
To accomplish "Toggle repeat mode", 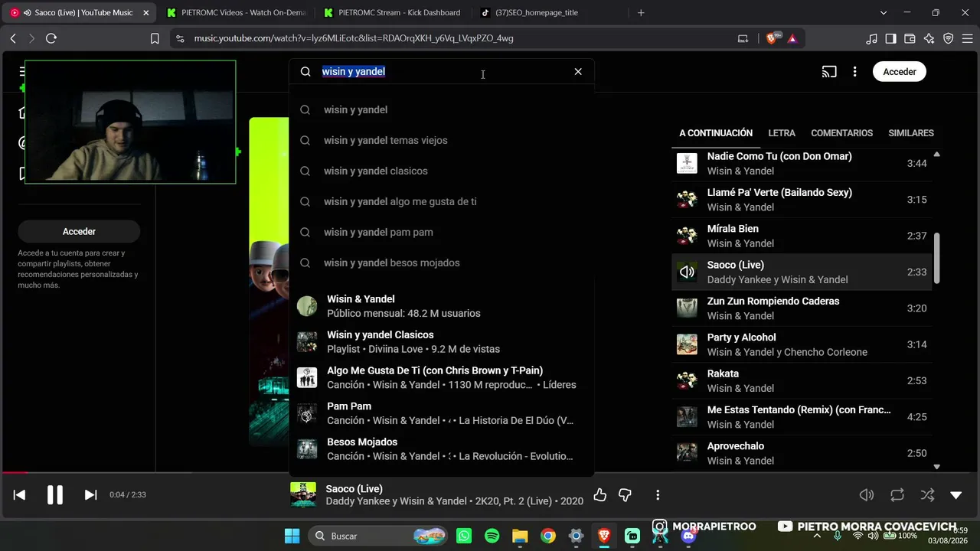I will [x=897, y=495].
